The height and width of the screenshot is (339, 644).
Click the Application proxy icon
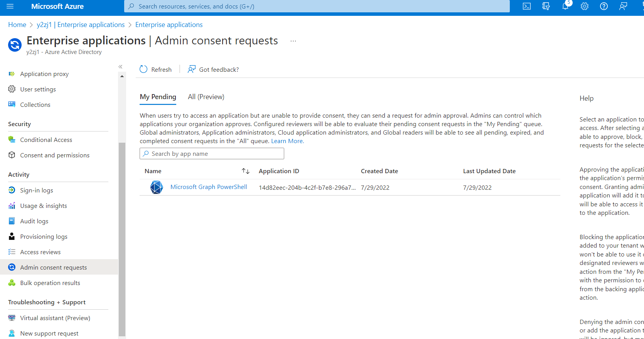pyautogui.click(x=12, y=74)
